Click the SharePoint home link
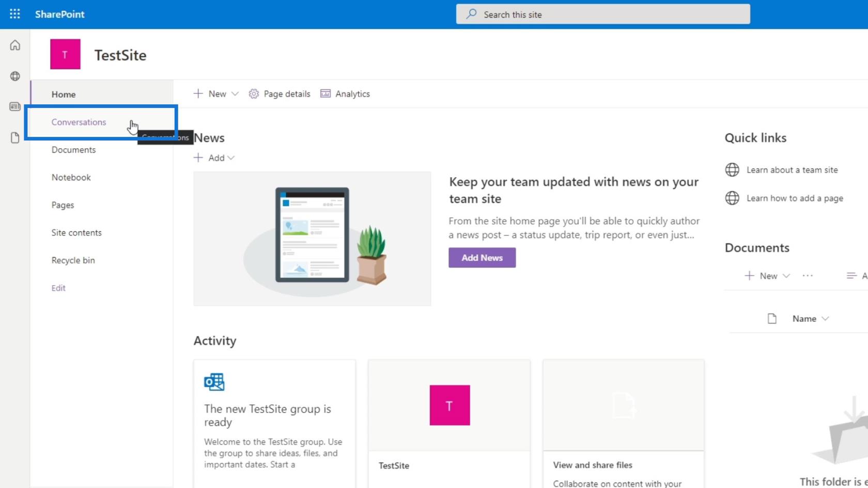The height and width of the screenshot is (488, 868). (x=59, y=14)
